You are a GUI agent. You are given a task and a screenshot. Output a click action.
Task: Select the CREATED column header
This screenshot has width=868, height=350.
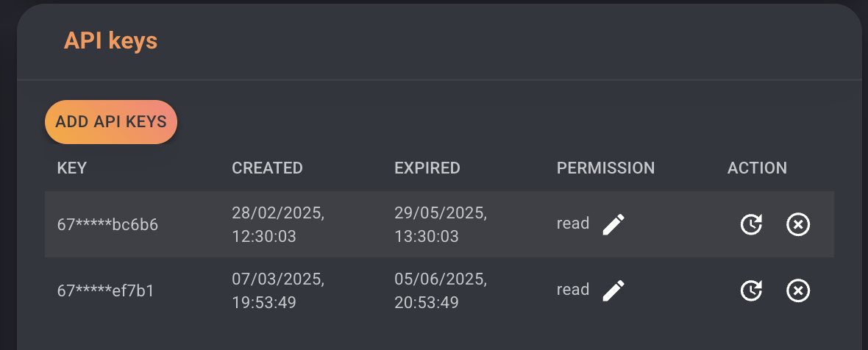[x=267, y=168]
